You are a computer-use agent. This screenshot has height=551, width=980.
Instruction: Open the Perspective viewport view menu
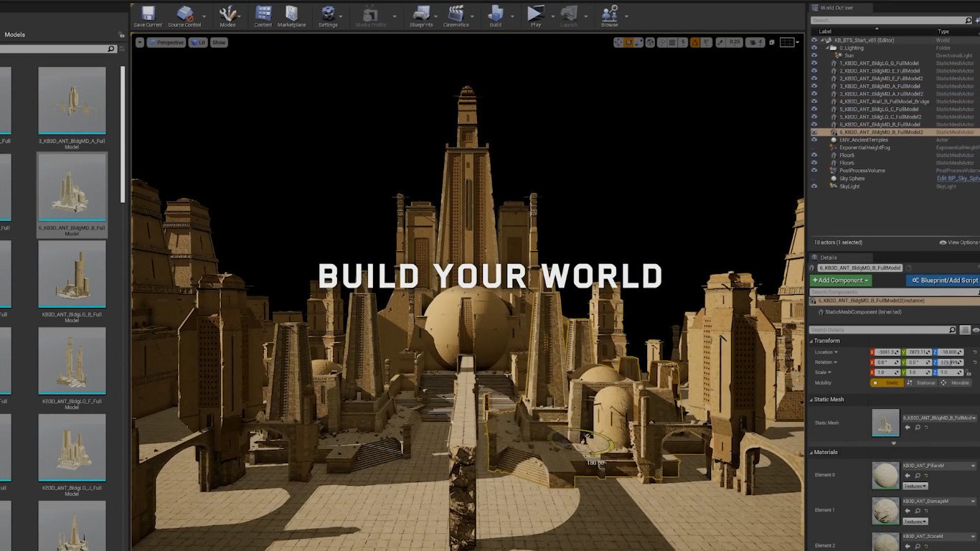tap(166, 42)
